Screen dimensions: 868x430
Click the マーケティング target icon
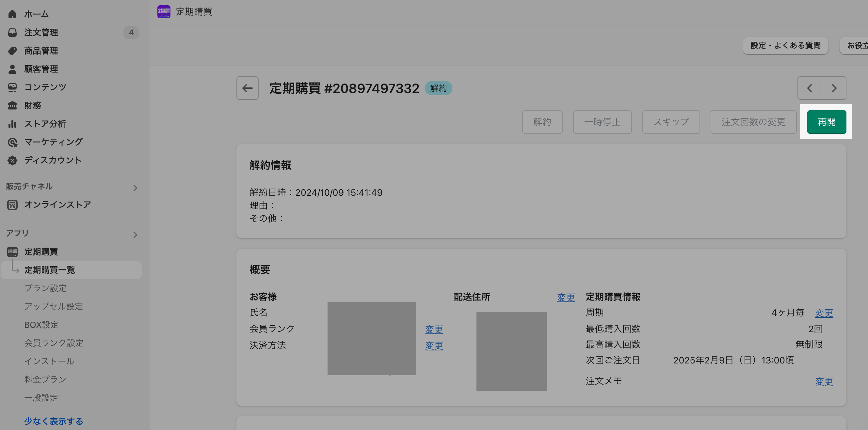click(12, 142)
